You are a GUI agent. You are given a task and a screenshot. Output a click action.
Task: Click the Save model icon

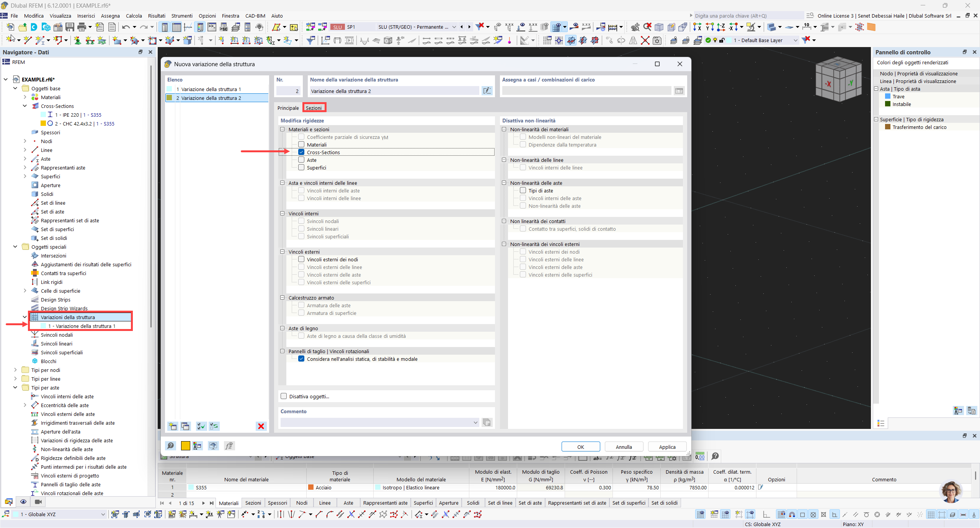70,27
